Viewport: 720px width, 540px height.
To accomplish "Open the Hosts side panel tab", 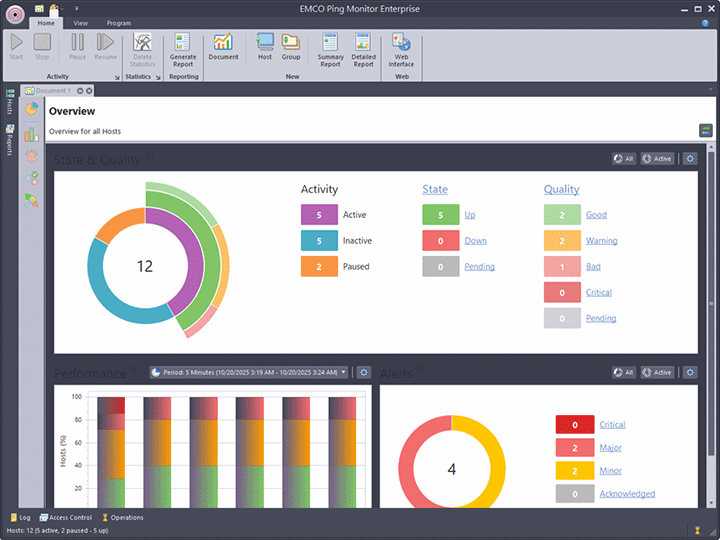I will tap(10, 102).
